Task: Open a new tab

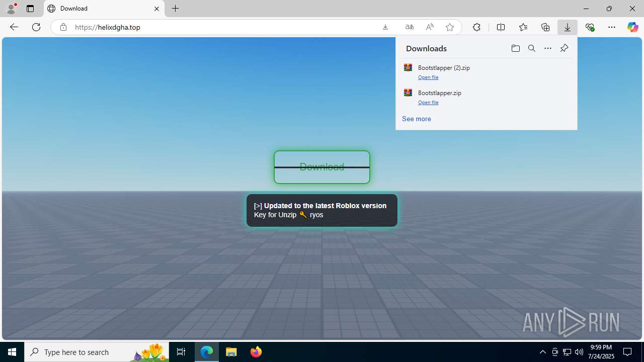Action: coord(175,9)
